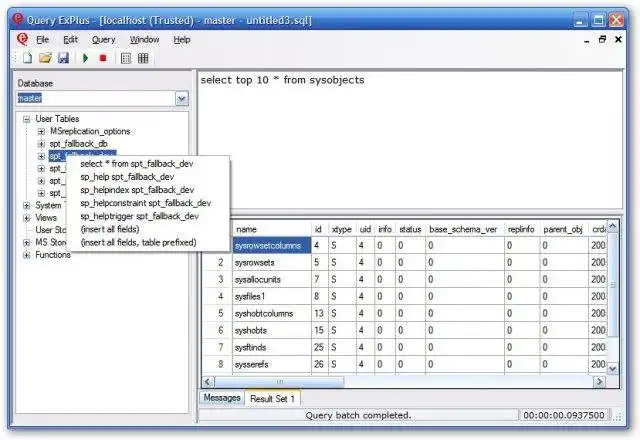Click in the SQL query editor text
Image resolution: width=640 pixels, height=440 pixels.
coord(282,80)
